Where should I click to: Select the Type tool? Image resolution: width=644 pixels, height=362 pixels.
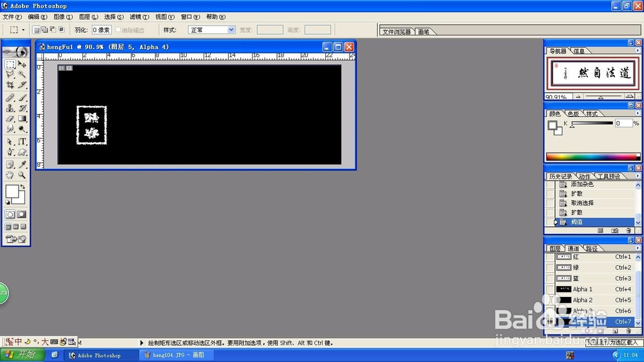coord(22,142)
